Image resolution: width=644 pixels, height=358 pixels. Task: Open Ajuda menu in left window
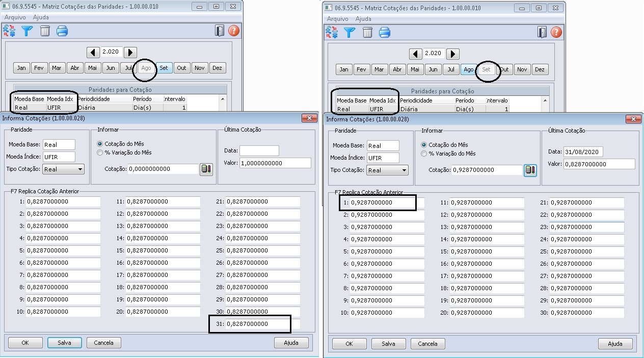click(x=41, y=17)
